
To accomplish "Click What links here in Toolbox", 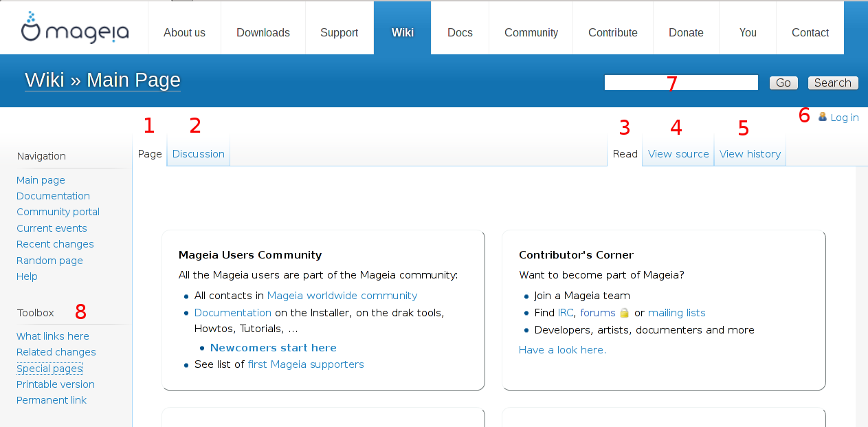I will tap(53, 336).
